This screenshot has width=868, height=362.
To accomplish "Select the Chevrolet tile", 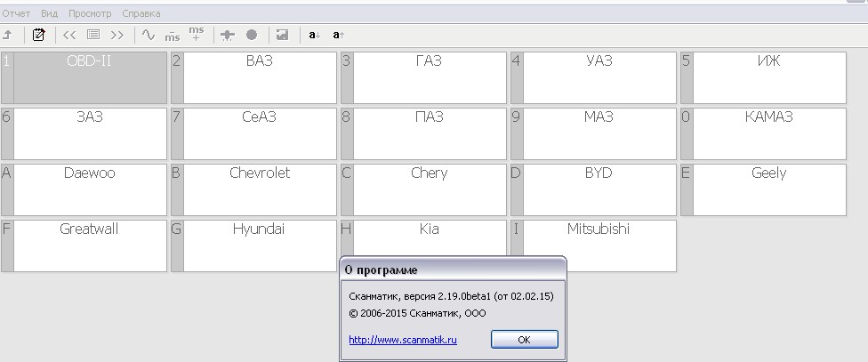I will [x=254, y=189].
